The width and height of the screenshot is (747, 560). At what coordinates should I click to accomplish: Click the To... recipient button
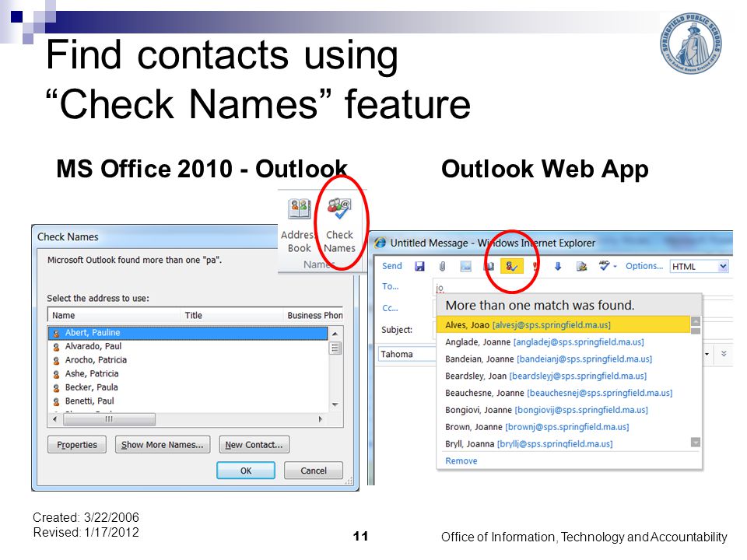point(390,286)
